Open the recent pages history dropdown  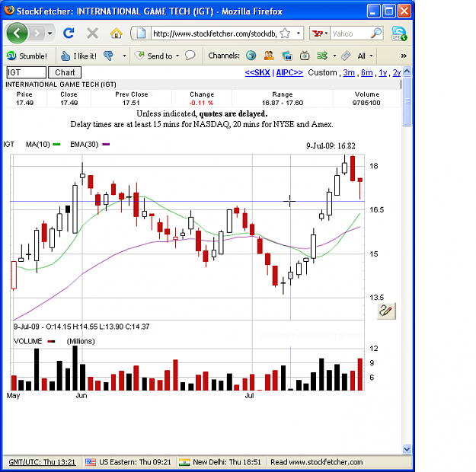[50, 33]
